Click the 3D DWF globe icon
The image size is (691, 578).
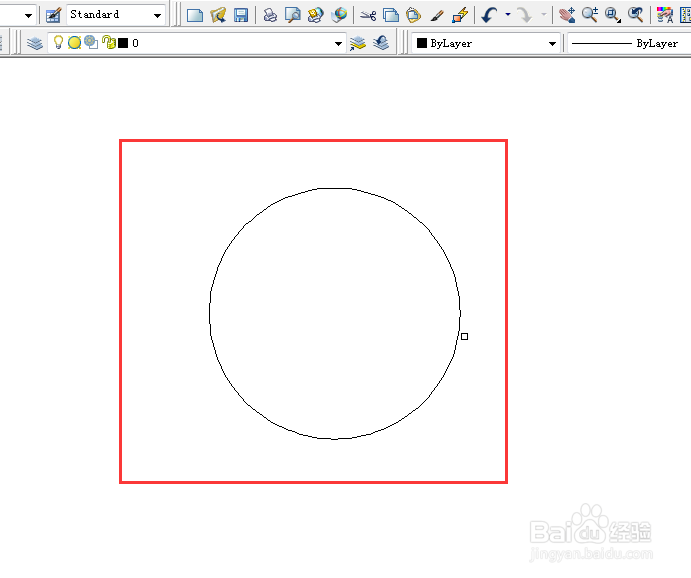click(x=339, y=15)
